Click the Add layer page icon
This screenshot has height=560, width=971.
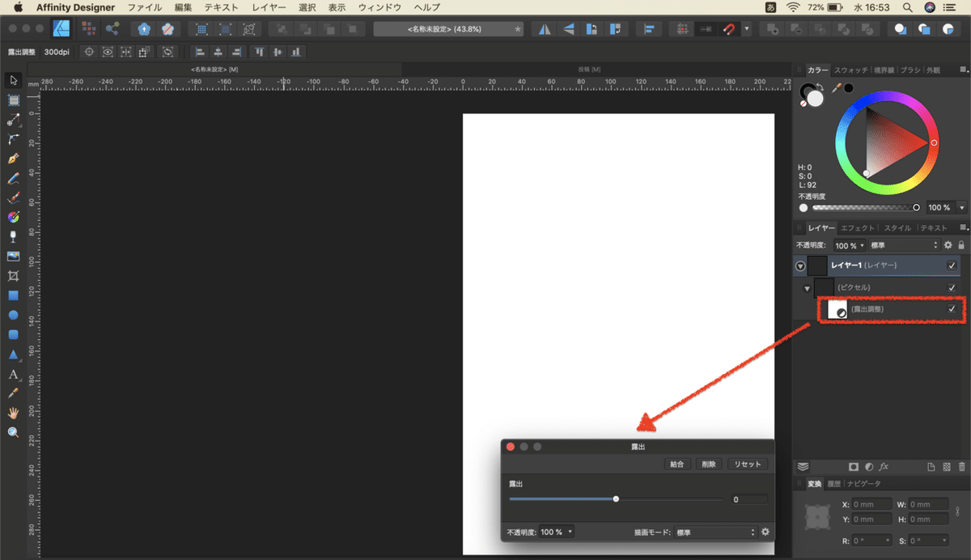tap(931, 467)
